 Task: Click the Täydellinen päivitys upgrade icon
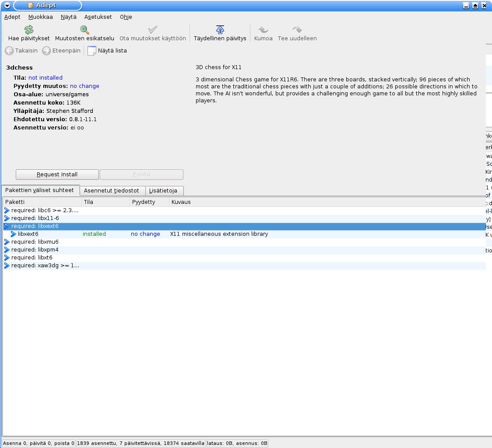(220, 30)
